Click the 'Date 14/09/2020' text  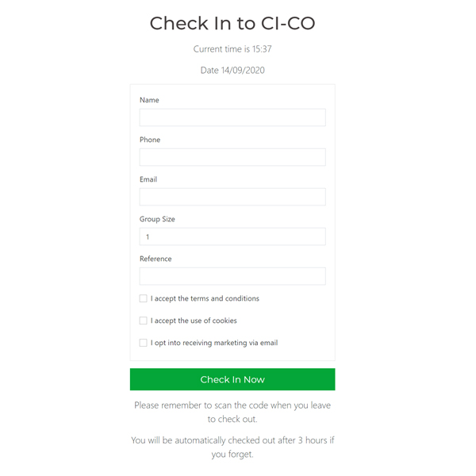pos(232,71)
